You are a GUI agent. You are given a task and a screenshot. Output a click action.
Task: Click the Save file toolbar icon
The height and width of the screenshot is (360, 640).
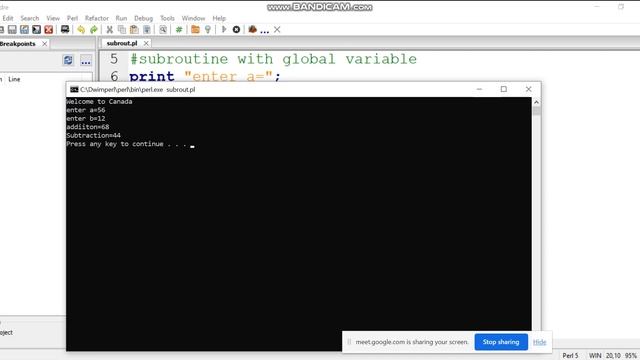click(x=12, y=29)
